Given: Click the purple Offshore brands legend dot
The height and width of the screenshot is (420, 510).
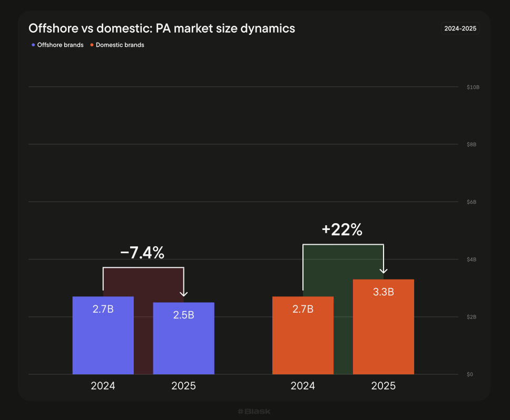Looking at the screenshot, I should tap(33, 45).
